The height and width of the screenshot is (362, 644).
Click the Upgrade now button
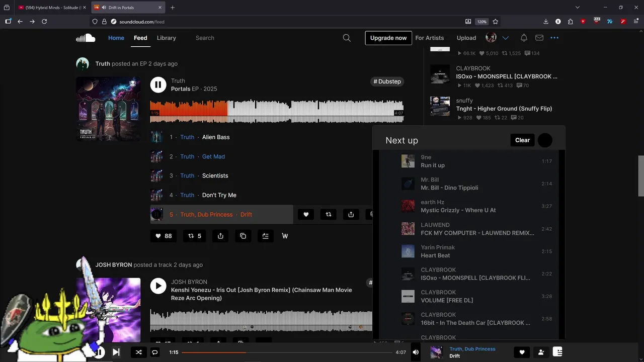pos(388,38)
